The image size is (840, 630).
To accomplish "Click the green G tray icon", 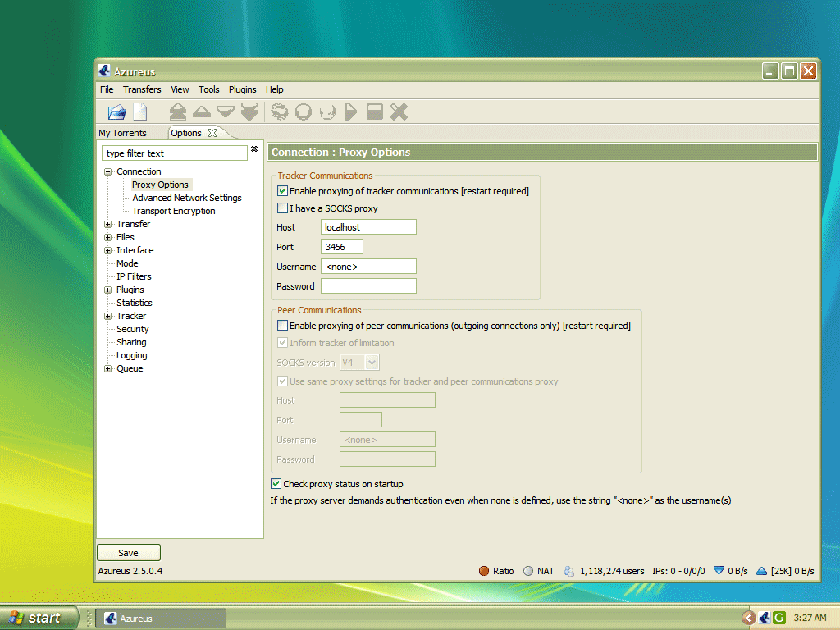I will (779, 618).
